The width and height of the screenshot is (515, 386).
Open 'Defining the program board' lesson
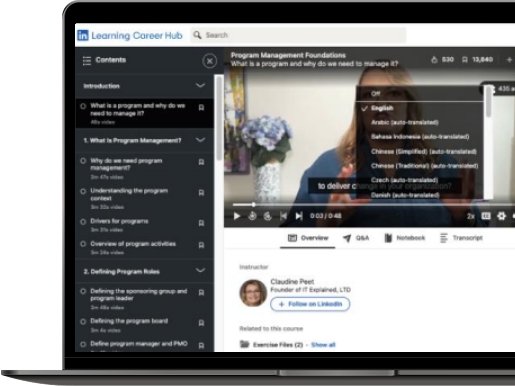click(x=129, y=321)
